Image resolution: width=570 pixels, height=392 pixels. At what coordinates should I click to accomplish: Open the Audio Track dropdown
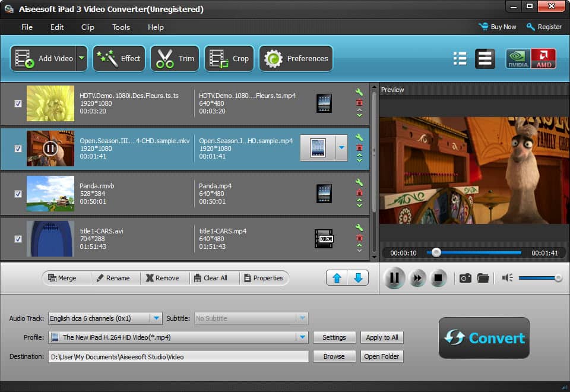pyautogui.click(x=156, y=318)
